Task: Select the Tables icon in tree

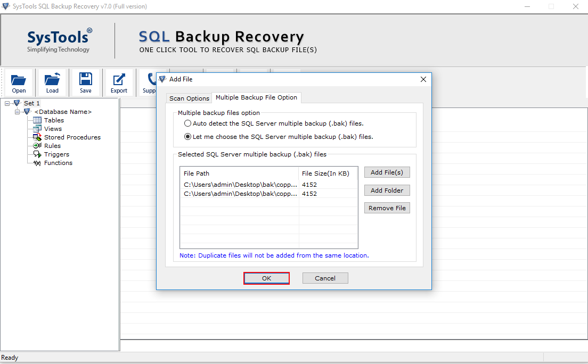Action: click(x=37, y=120)
